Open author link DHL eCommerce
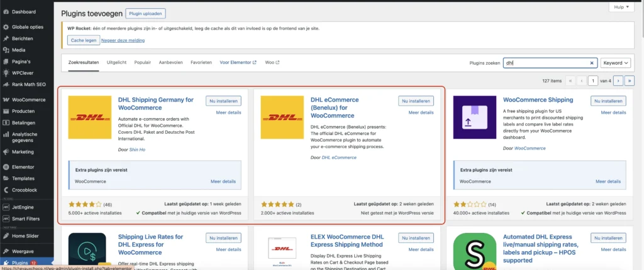 coord(339,158)
